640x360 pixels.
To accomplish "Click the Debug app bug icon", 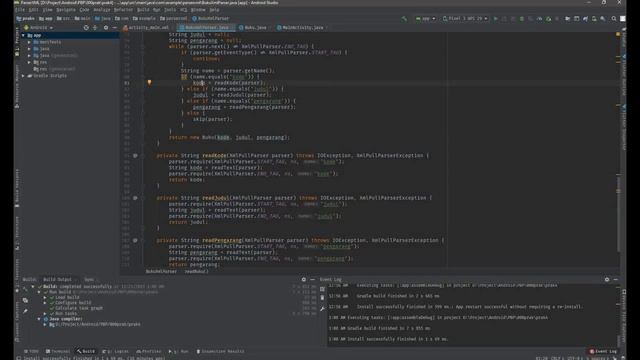I will 522,18.
